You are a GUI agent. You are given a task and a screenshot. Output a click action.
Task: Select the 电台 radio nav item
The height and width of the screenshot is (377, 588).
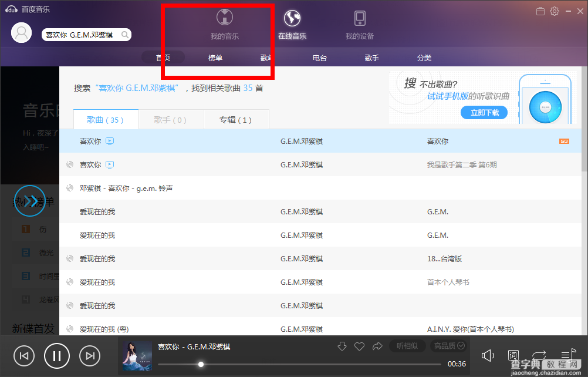(x=319, y=58)
